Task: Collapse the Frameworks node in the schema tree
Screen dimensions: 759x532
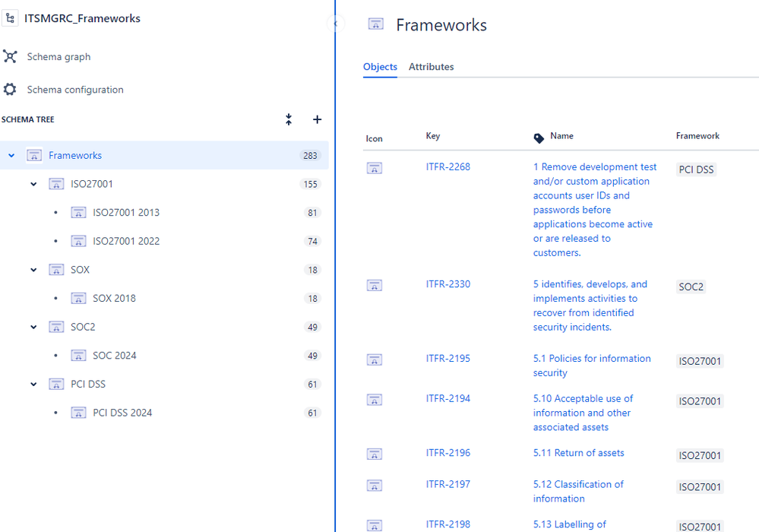Action: (x=11, y=155)
